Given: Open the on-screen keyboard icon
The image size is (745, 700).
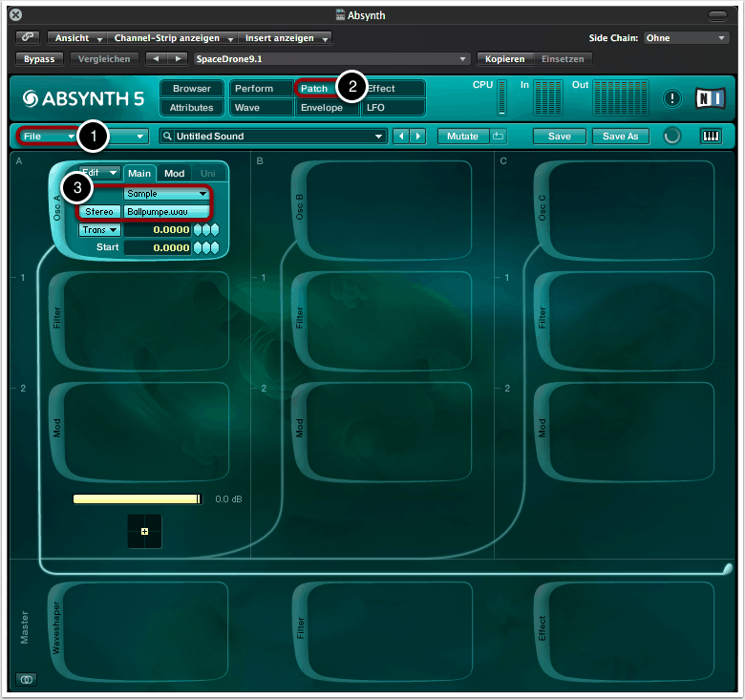Looking at the screenshot, I should point(712,137).
